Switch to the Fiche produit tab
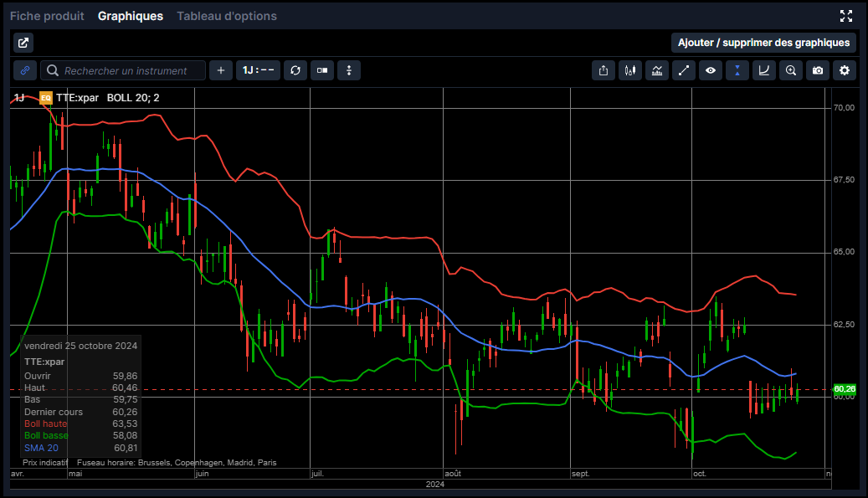The width and height of the screenshot is (868, 498). (x=47, y=16)
